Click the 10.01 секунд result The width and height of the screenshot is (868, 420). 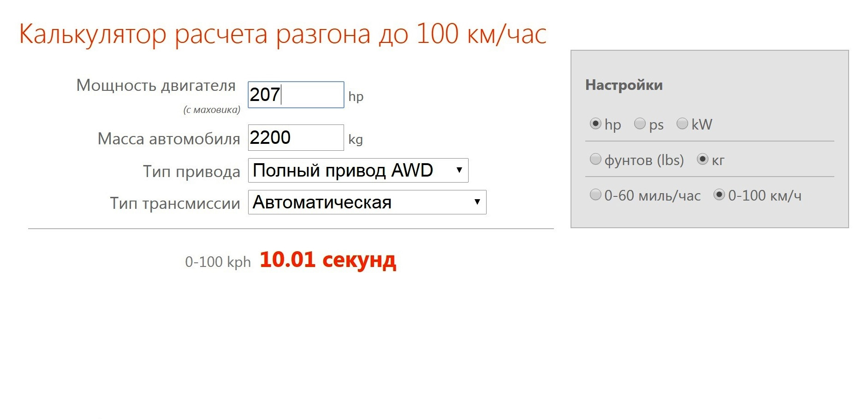328,260
